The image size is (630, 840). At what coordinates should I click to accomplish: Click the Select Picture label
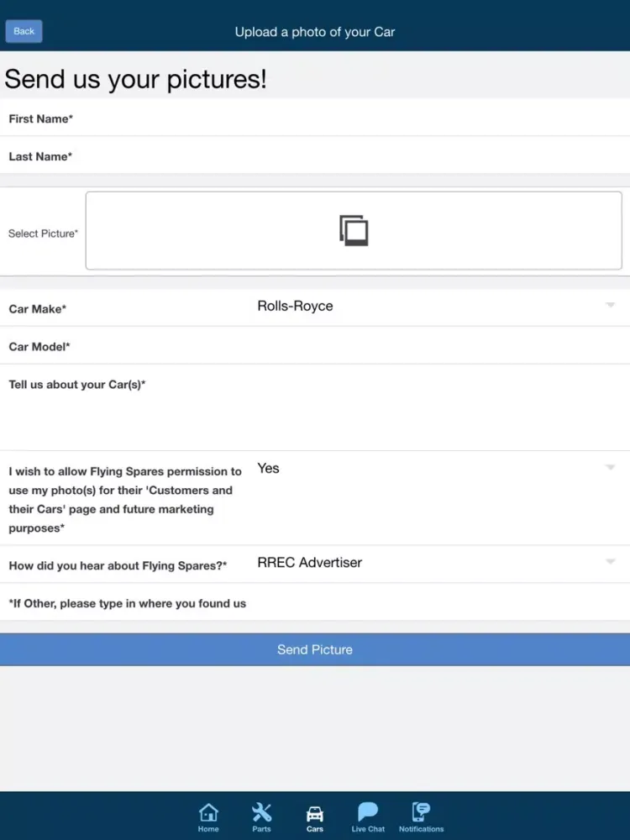coord(43,234)
